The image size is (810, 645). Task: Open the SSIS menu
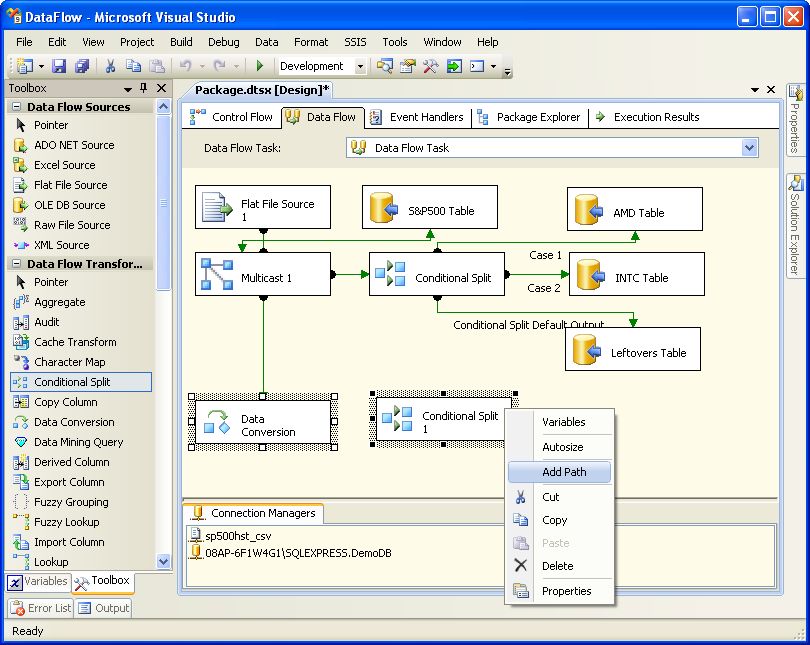[x=355, y=42]
